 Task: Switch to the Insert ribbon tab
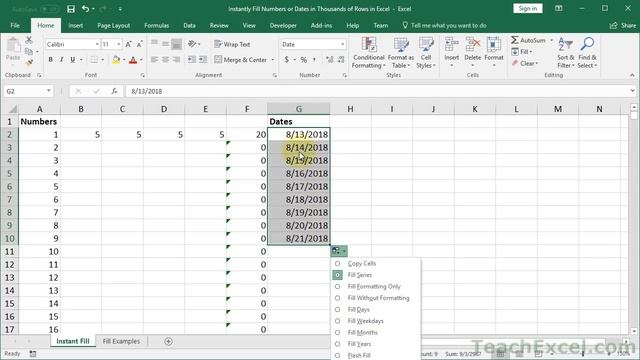click(76, 25)
